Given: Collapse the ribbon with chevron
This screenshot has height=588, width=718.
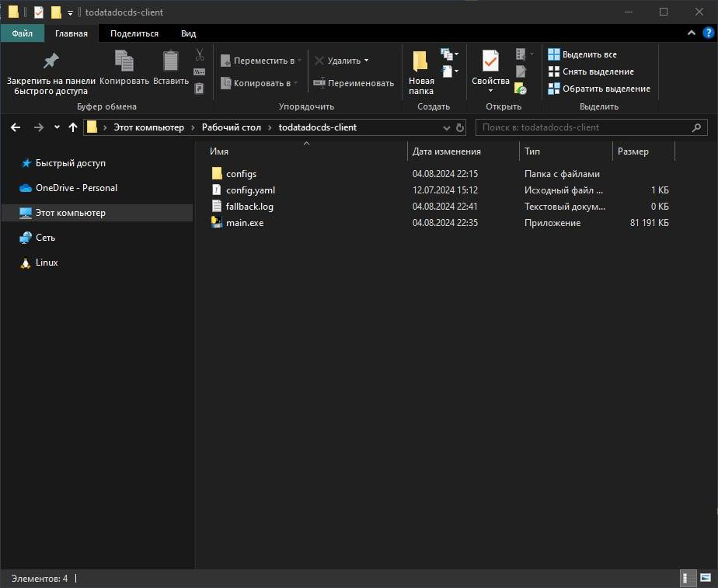Looking at the screenshot, I should [692, 33].
